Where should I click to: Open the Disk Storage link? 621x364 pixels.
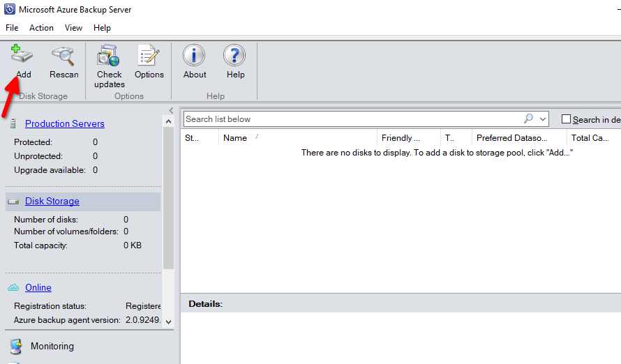[x=52, y=202]
